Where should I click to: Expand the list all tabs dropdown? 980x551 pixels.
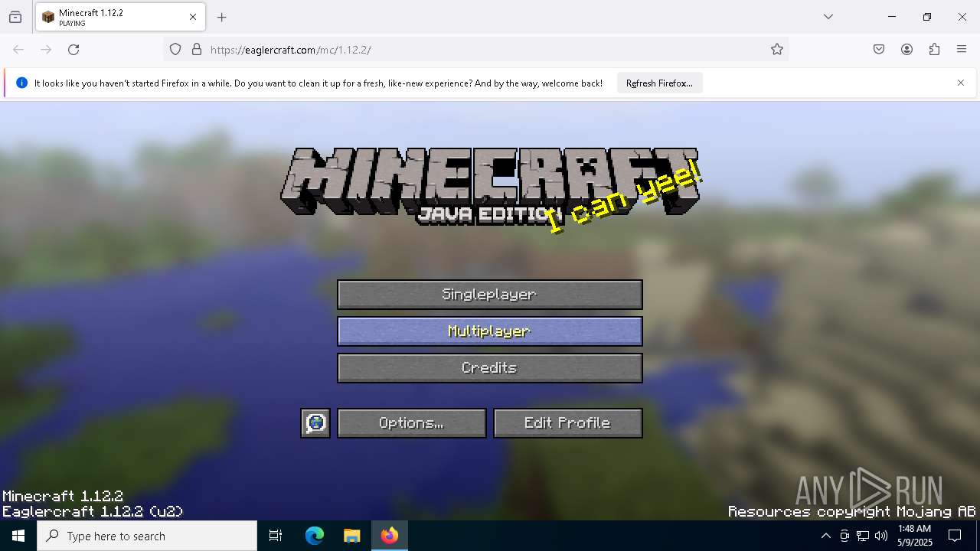[x=828, y=17]
